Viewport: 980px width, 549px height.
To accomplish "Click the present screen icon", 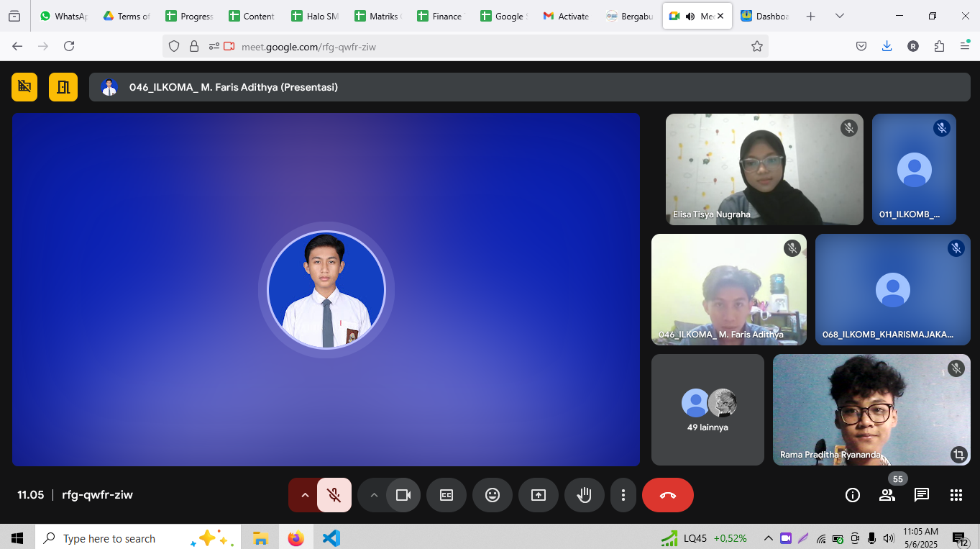I will click(538, 495).
